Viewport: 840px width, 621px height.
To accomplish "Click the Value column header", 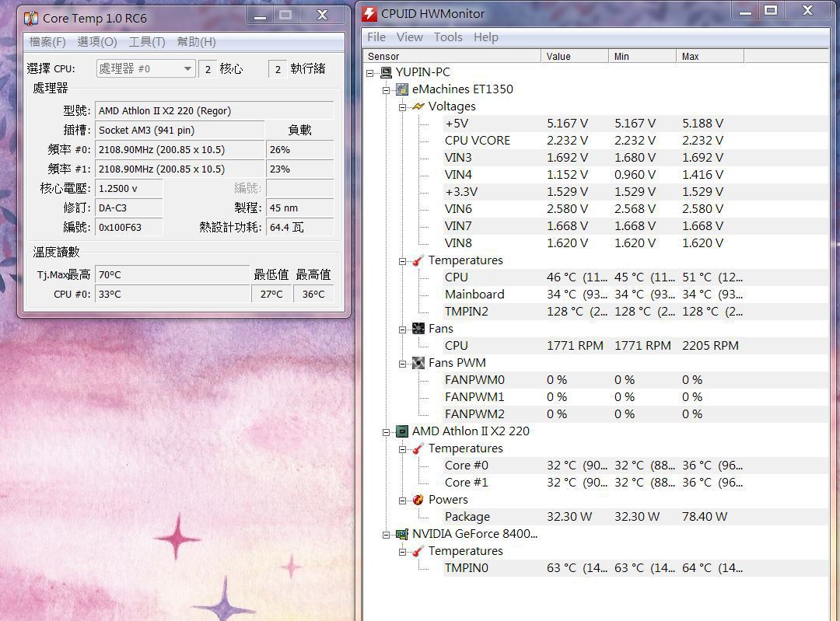I will 575,56.
